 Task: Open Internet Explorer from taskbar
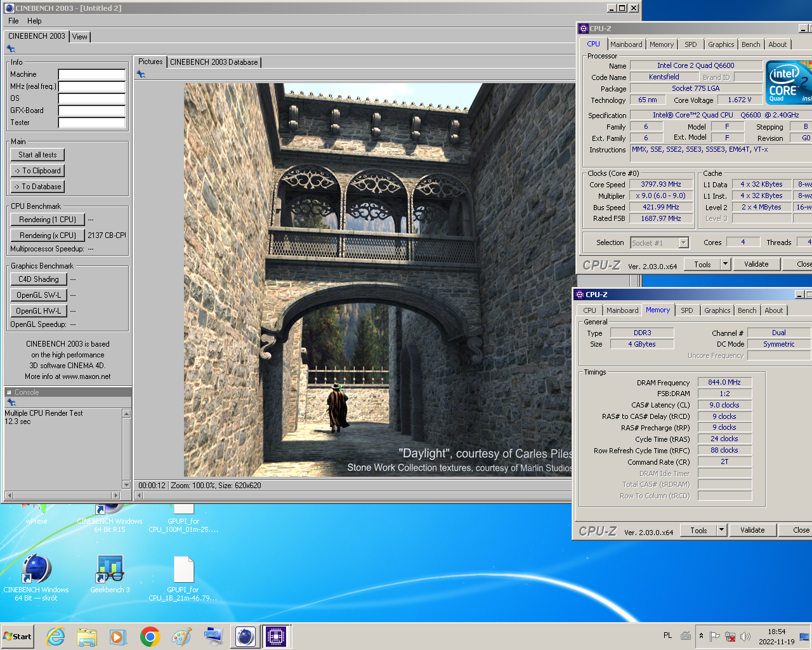pyautogui.click(x=56, y=637)
